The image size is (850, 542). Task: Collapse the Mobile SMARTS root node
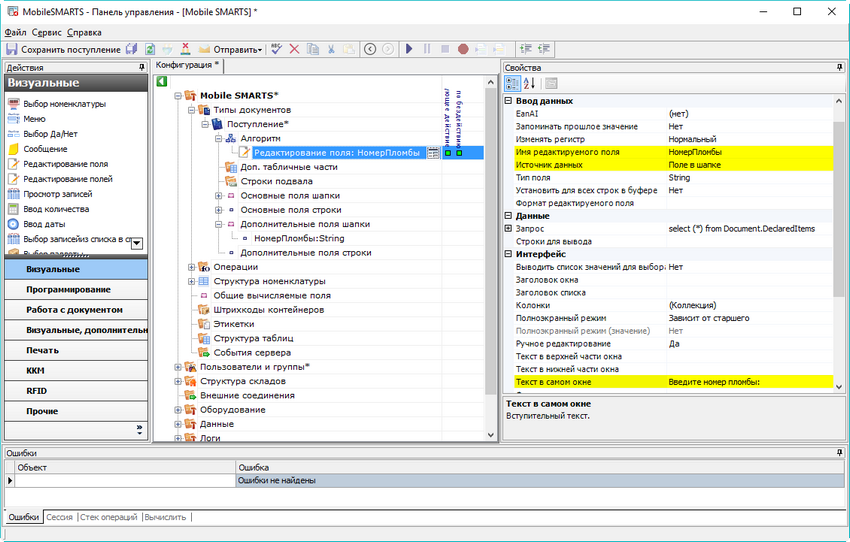pyautogui.click(x=177, y=96)
